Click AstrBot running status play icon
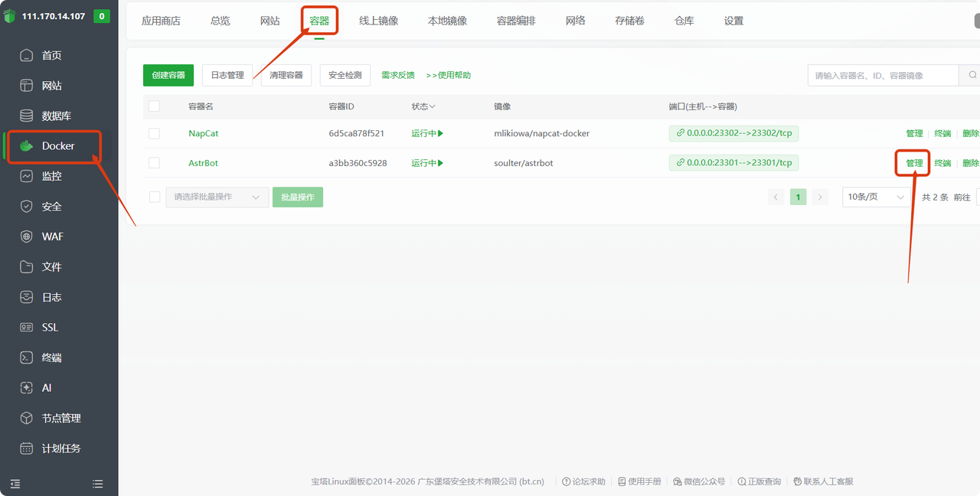This screenshot has height=496, width=980. coord(440,163)
